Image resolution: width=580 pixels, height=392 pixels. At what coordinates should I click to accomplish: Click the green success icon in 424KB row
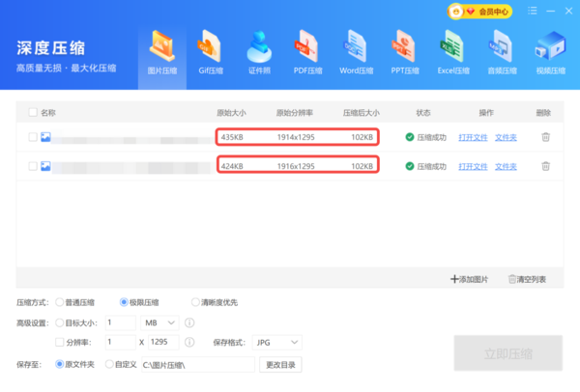click(410, 166)
